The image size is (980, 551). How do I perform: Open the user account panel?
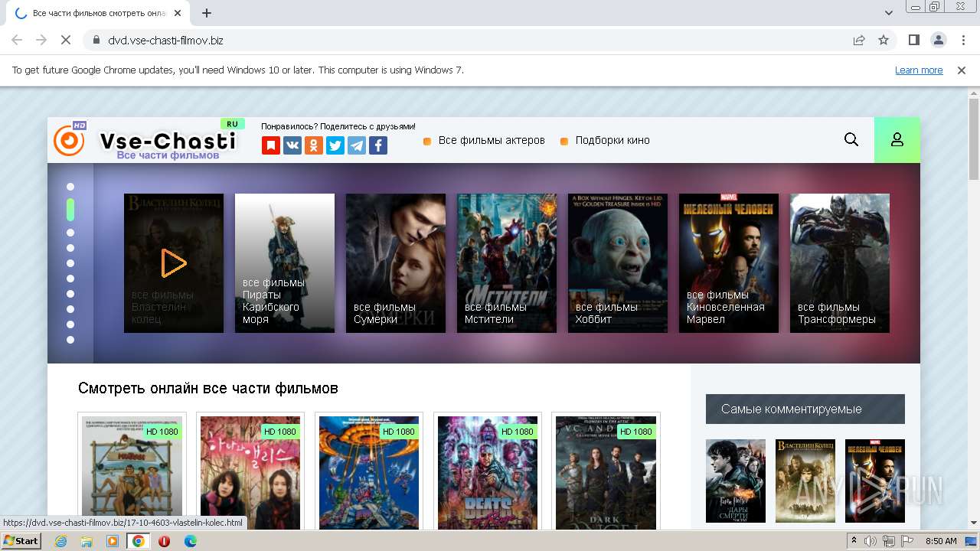(897, 139)
